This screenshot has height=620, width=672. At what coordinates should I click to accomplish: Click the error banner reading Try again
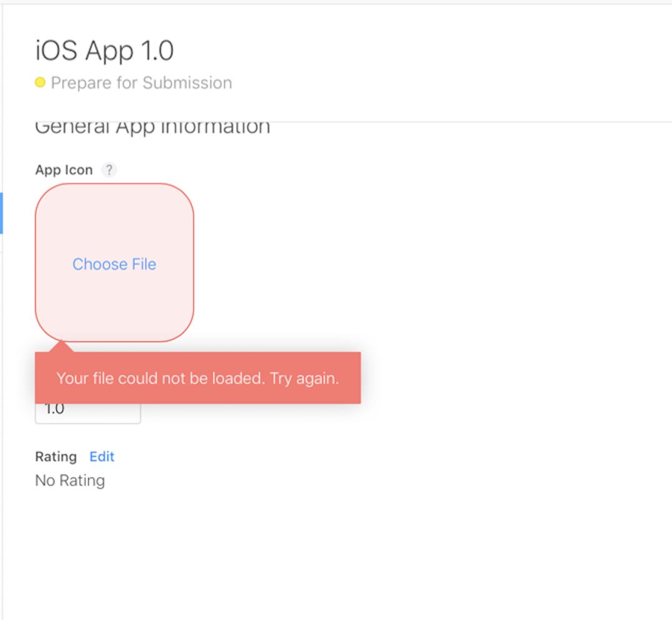(x=197, y=378)
